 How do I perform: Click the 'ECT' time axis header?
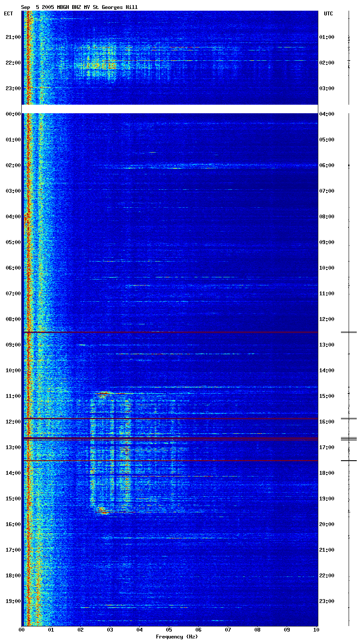coord(9,14)
